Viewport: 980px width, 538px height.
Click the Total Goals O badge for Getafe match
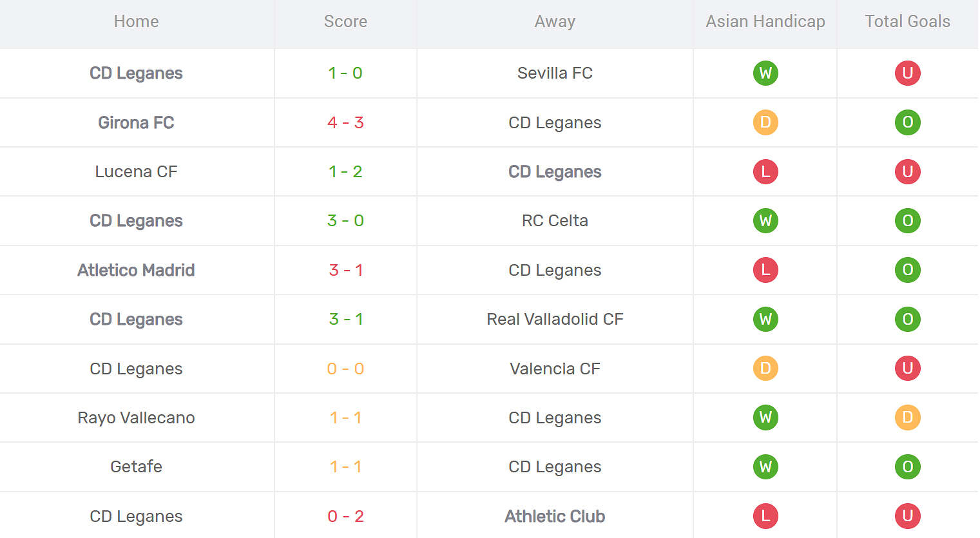pos(907,466)
